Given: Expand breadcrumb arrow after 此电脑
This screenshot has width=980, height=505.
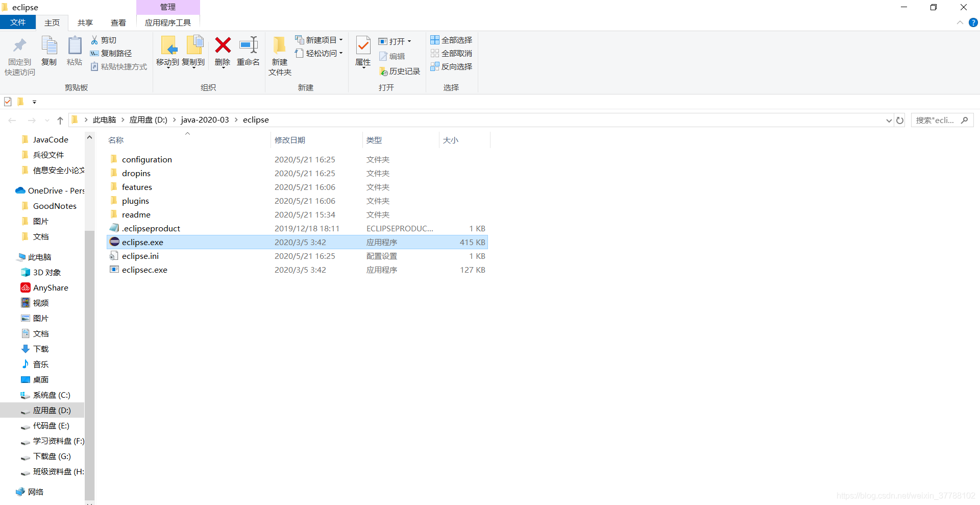Looking at the screenshot, I should (122, 120).
